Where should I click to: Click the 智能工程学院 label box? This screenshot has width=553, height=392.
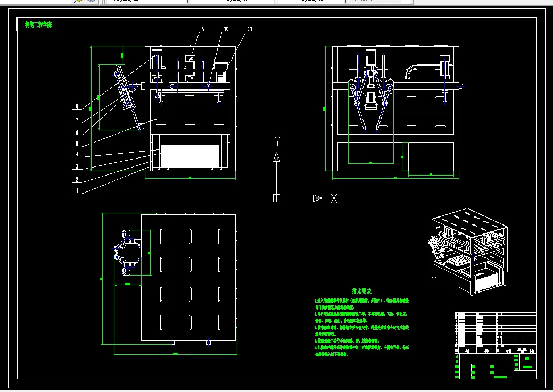click(x=37, y=24)
